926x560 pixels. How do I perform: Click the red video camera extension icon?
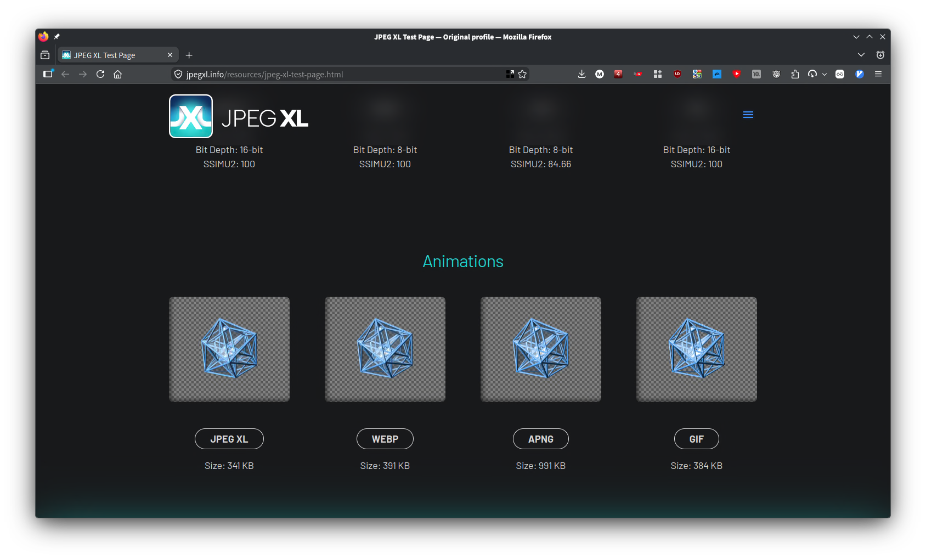[638, 74]
